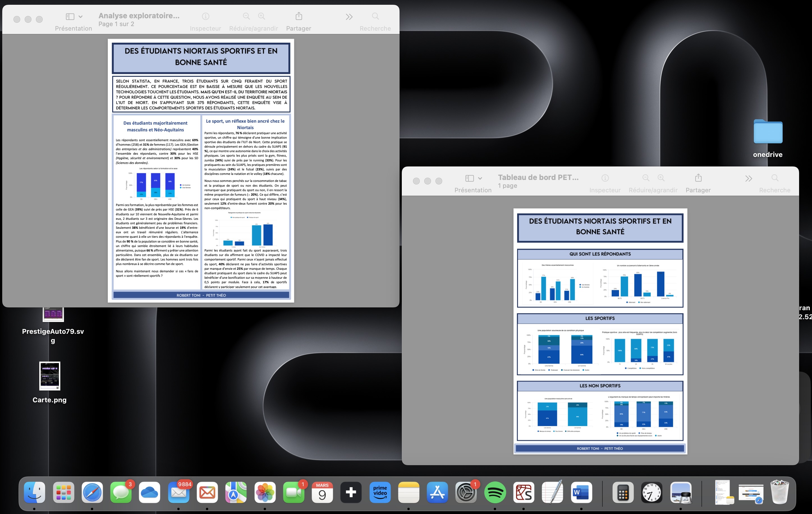Show hidden toolbar items via the Analyse window chevrons
Image resolution: width=812 pixels, height=514 pixels.
pyautogui.click(x=349, y=16)
